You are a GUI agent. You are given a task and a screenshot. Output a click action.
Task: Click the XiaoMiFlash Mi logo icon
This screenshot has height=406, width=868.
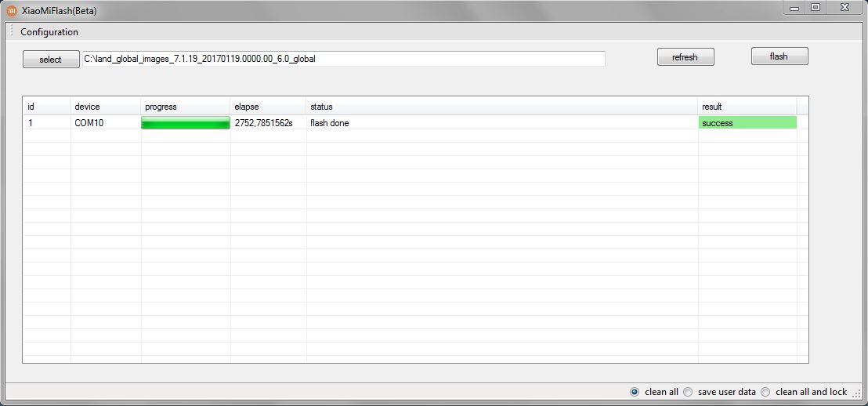pos(12,10)
